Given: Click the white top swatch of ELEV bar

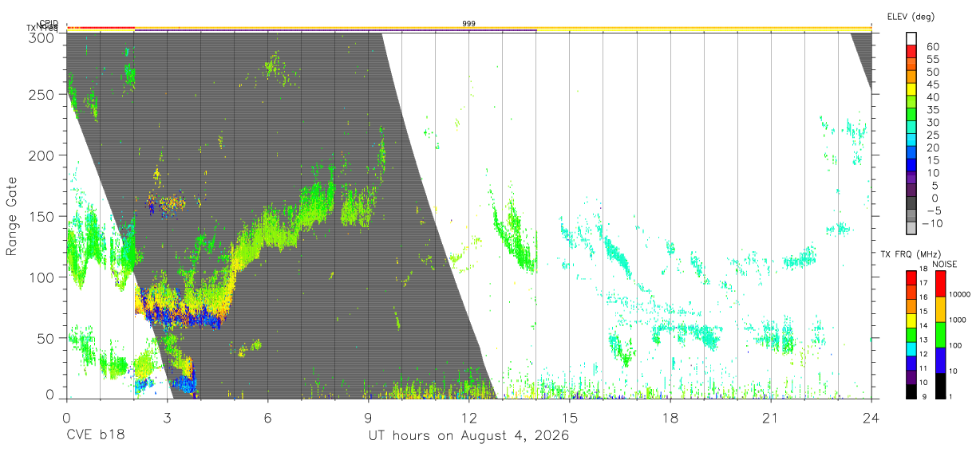Looking at the screenshot, I should pos(912,38).
